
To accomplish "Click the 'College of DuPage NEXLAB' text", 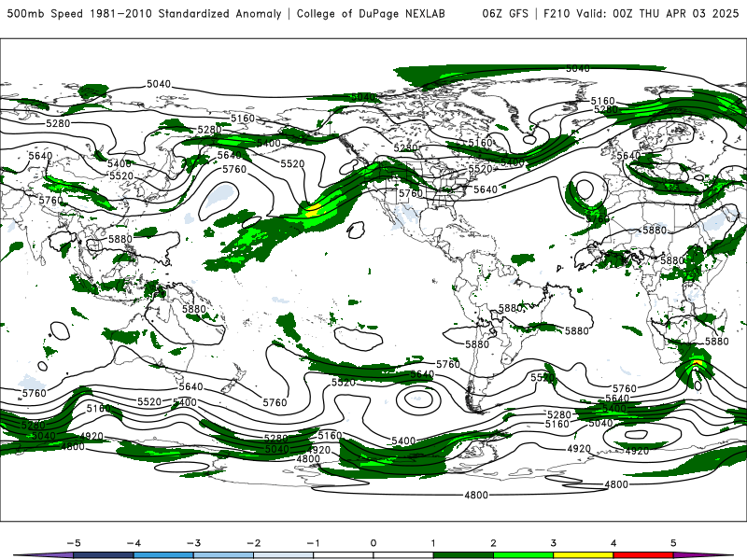I will click(371, 14).
